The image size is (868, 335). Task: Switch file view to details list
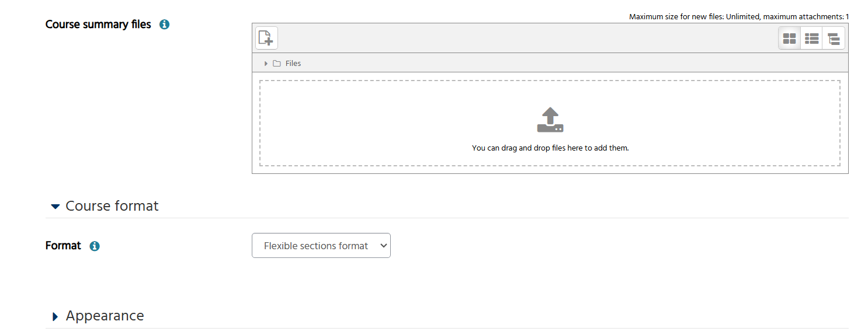click(x=811, y=39)
